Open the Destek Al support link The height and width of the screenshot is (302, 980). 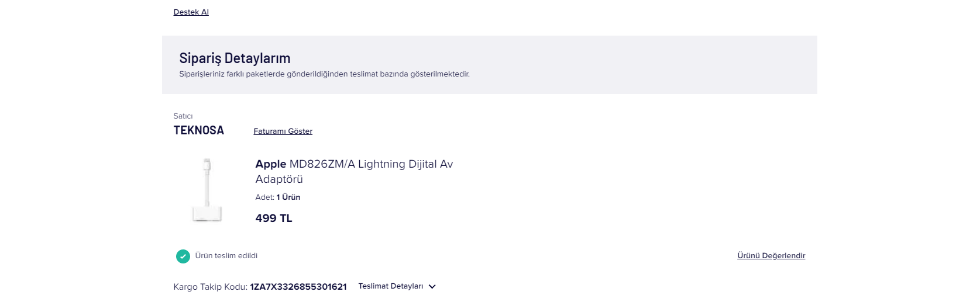click(191, 12)
